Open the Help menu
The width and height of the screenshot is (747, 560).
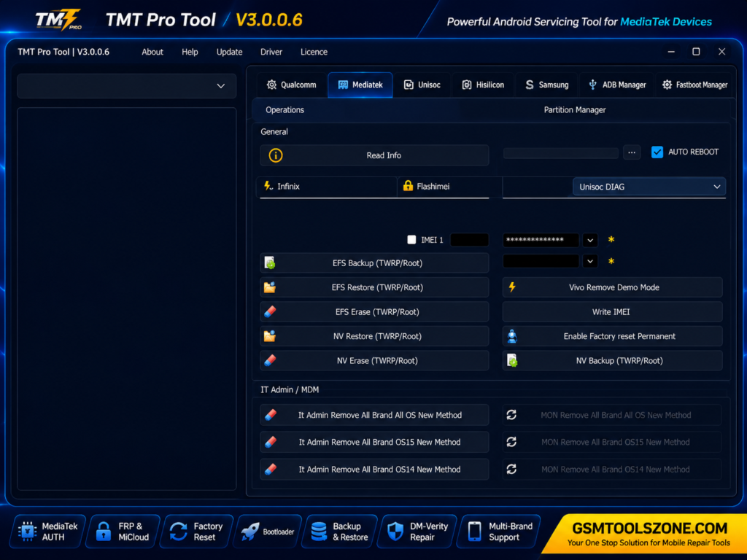[x=190, y=52]
